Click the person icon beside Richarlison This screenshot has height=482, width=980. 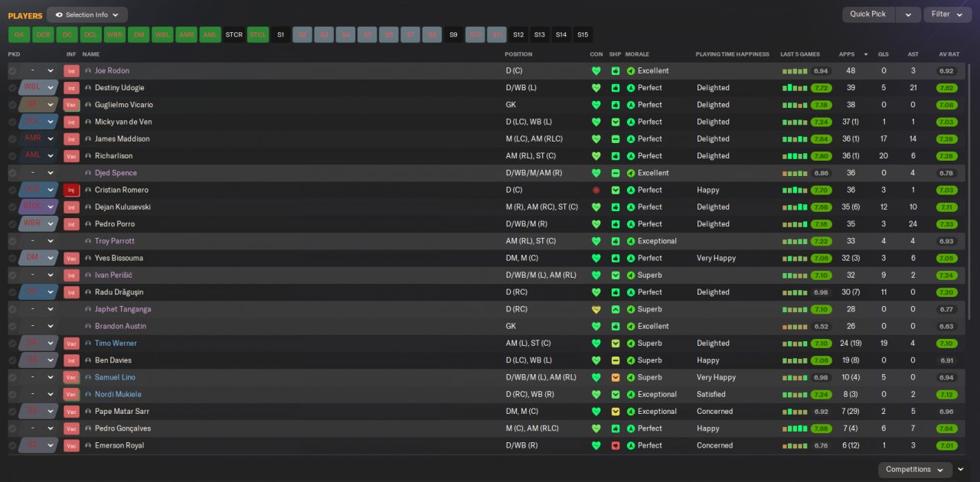[88, 156]
